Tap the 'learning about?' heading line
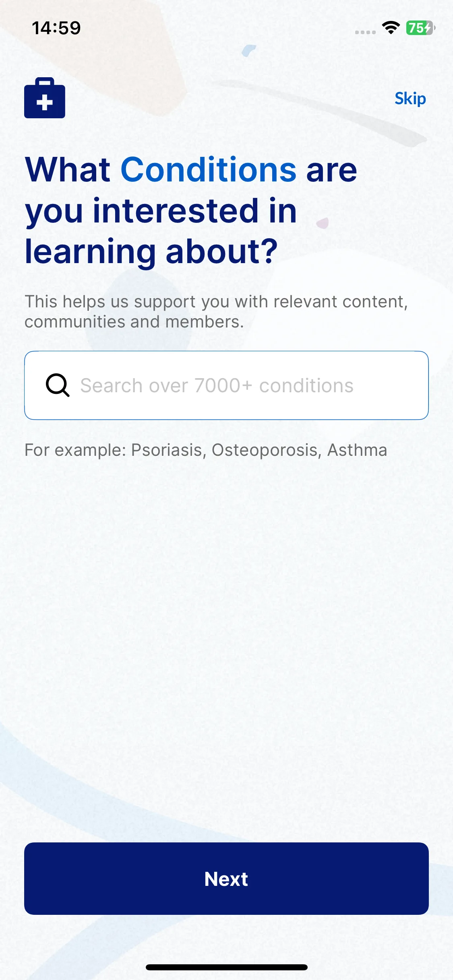This screenshot has width=453, height=980. pos(151,251)
